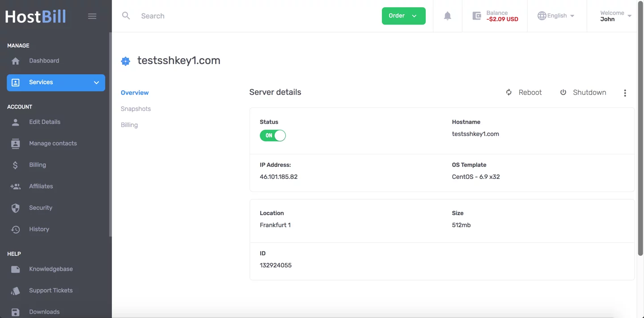Go to Manage contacts
The width and height of the screenshot is (644, 318).
click(53, 144)
